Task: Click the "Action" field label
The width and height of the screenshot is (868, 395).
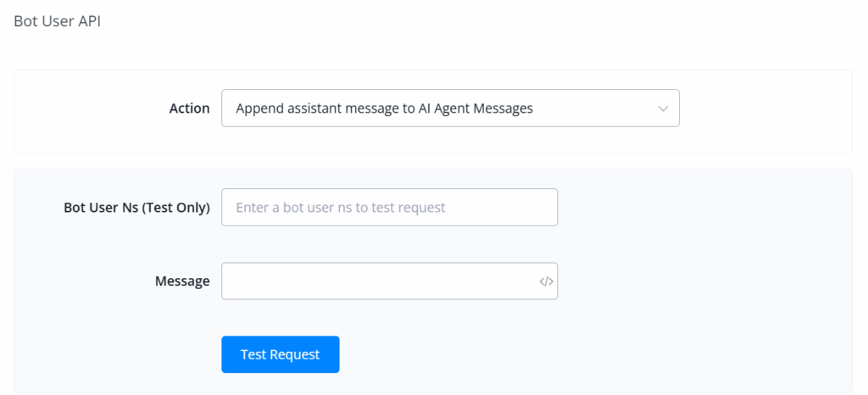Action: point(189,108)
